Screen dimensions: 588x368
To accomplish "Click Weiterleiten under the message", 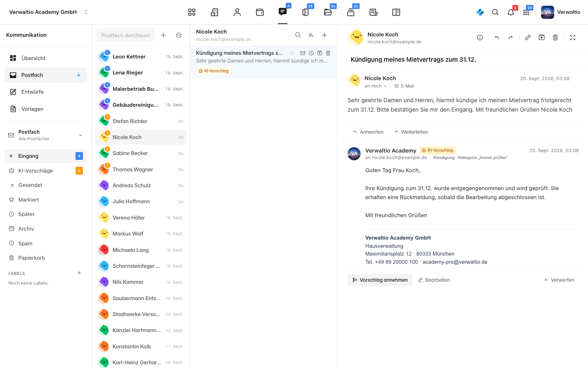I will pyautogui.click(x=411, y=132).
